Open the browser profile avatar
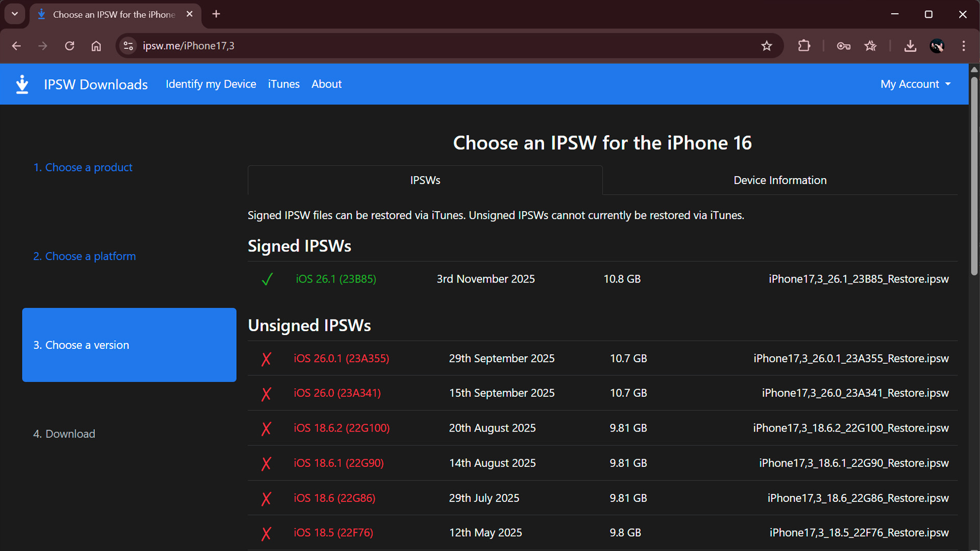 (x=937, y=46)
